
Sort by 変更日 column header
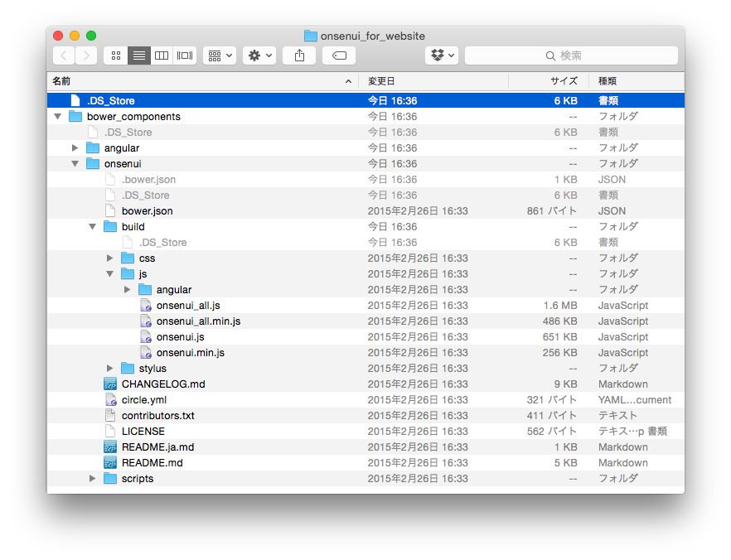(x=431, y=81)
